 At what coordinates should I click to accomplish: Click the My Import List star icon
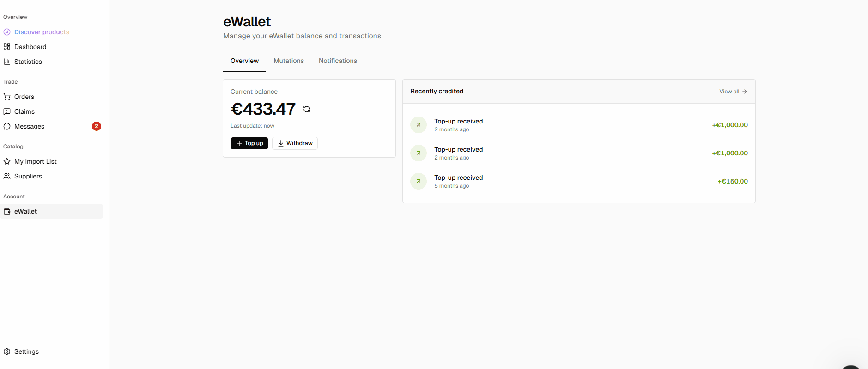click(7, 161)
